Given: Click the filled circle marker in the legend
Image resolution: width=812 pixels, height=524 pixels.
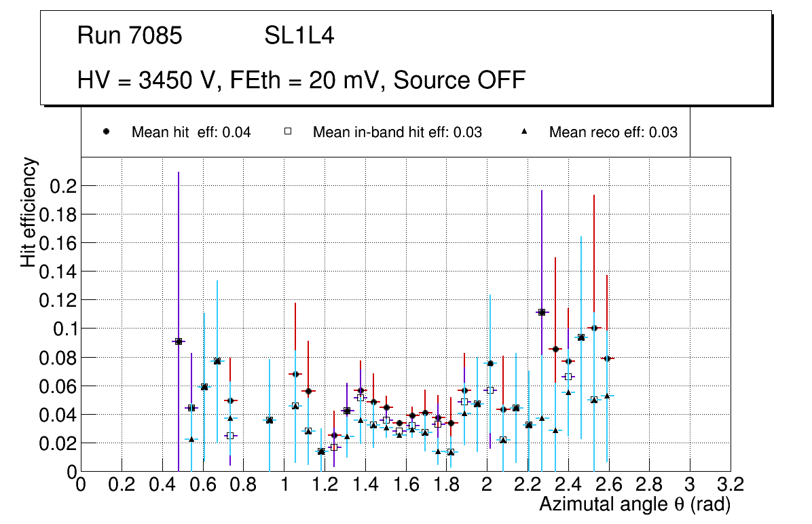Looking at the screenshot, I should (x=107, y=132).
